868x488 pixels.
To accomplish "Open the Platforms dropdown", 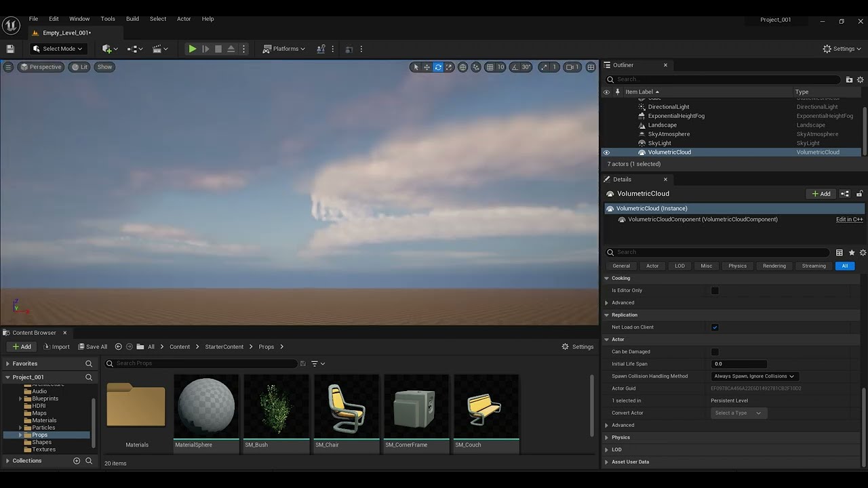I will click(x=284, y=49).
